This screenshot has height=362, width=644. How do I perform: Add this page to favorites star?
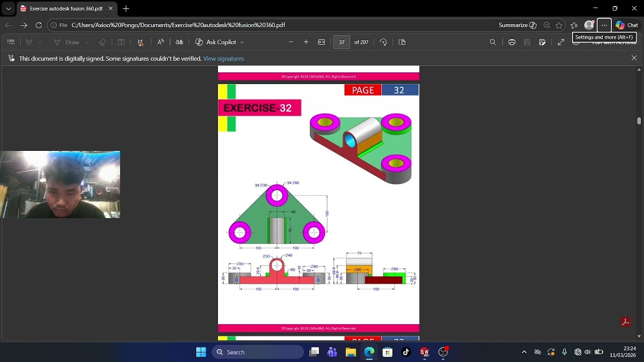[x=559, y=25]
